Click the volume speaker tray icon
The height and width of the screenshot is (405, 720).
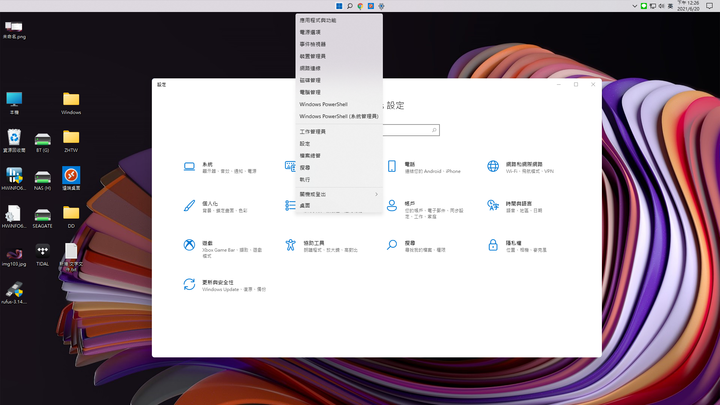[x=661, y=6]
